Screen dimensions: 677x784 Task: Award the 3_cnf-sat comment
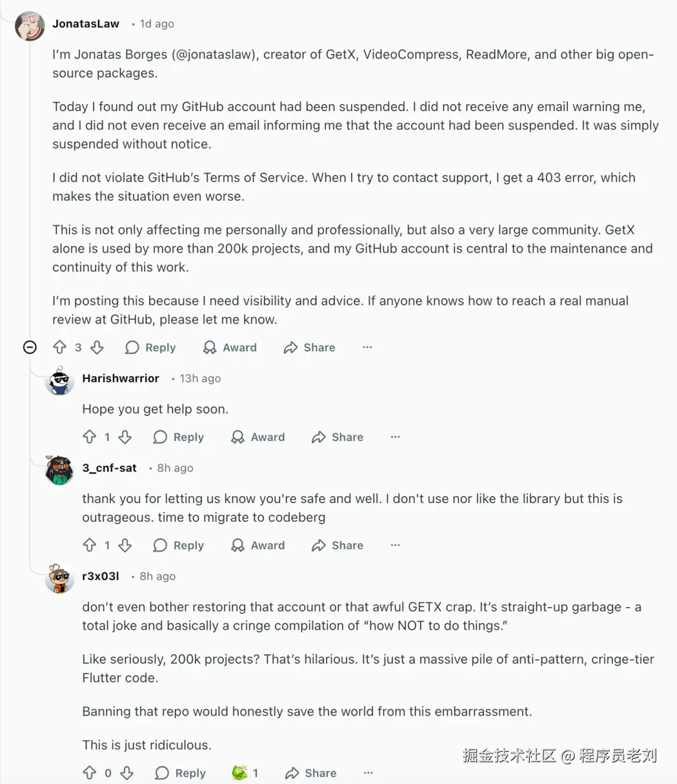258,545
